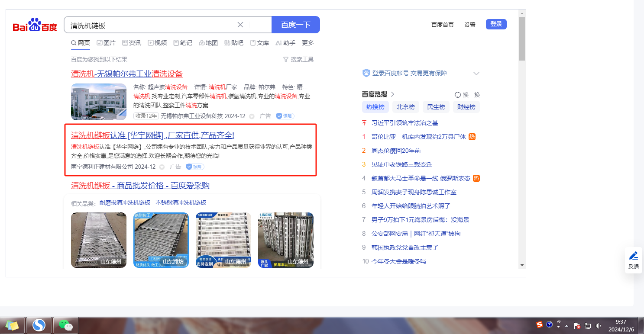Viewport: 644px width, 334px height.
Task: Expand the 登录百度帐号 panel chevron
Action: [476, 73]
